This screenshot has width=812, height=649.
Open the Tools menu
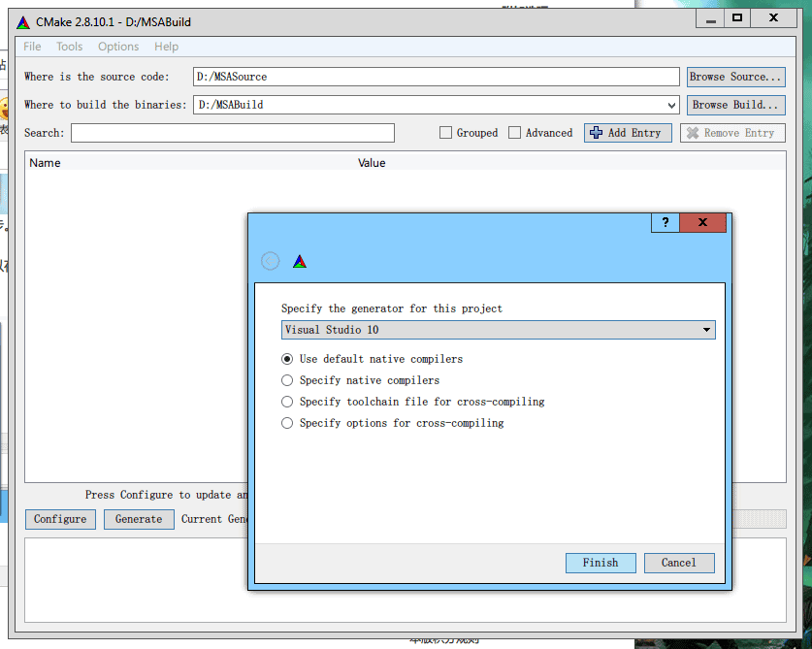(x=69, y=47)
